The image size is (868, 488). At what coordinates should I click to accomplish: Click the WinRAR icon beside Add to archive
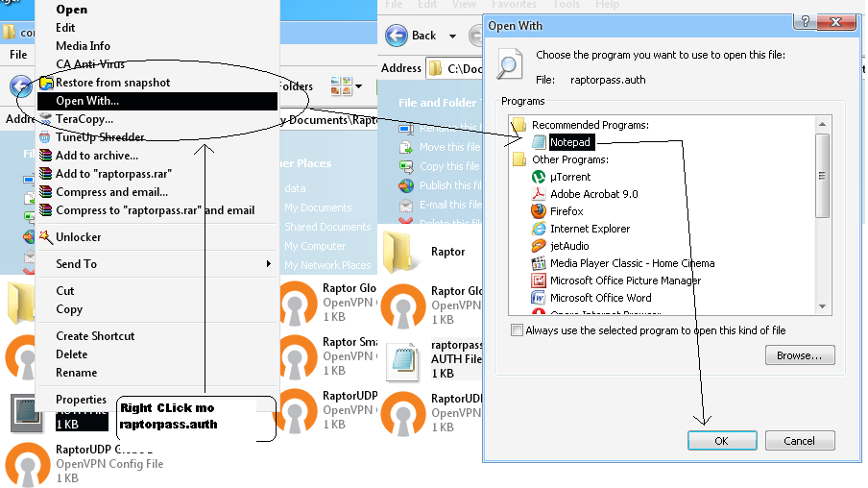point(46,156)
